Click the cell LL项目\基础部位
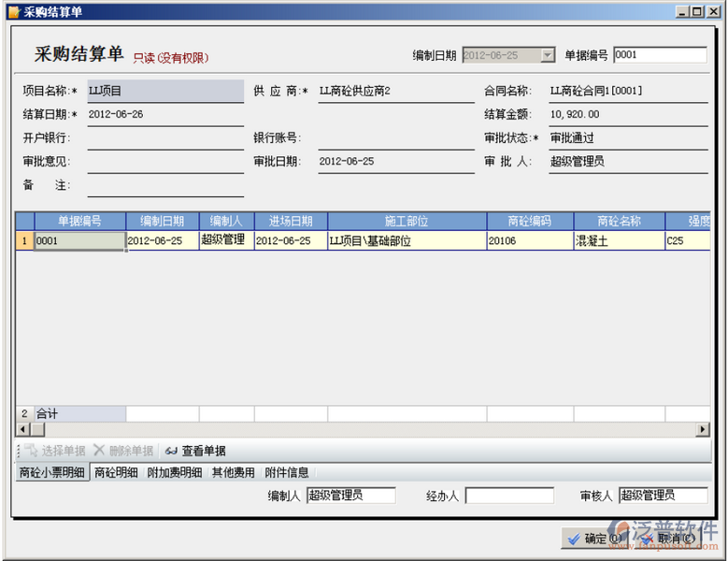 [407, 240]
